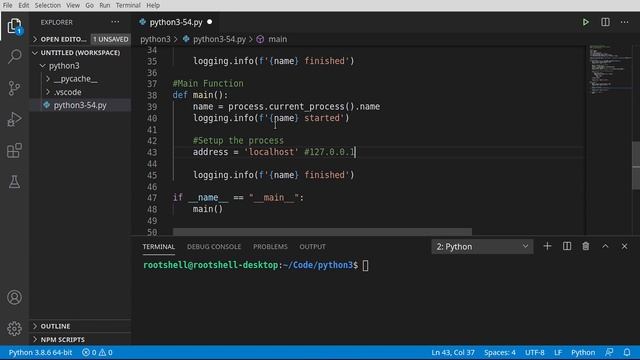Select the python3-54.py editor tab

[x=176, y=22]
